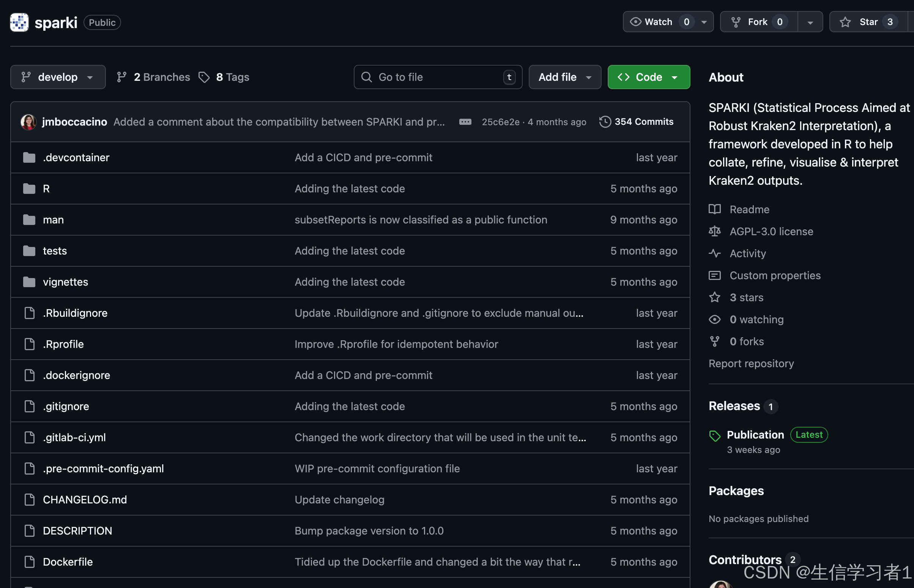This screenshot has width=914, height=588.
Task: Open the DESCRIPTION file
Action: point(77,531)
